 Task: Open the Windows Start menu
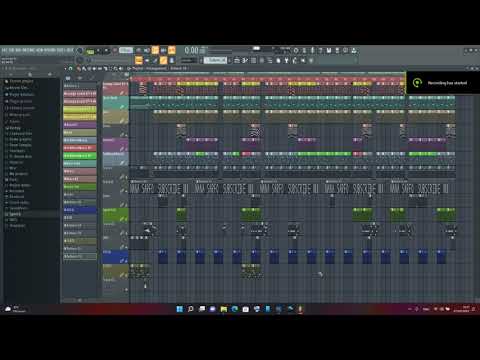(x=179, y=309)
